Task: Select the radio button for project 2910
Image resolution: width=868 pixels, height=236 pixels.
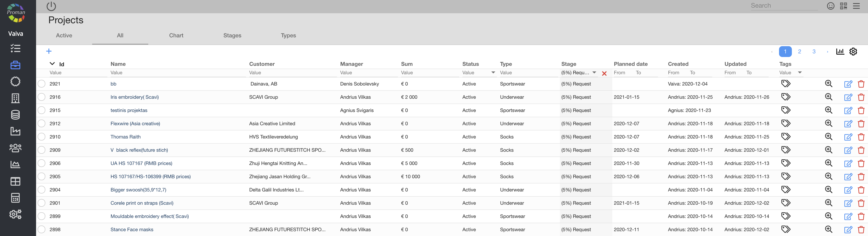Action: click(41, 137)
